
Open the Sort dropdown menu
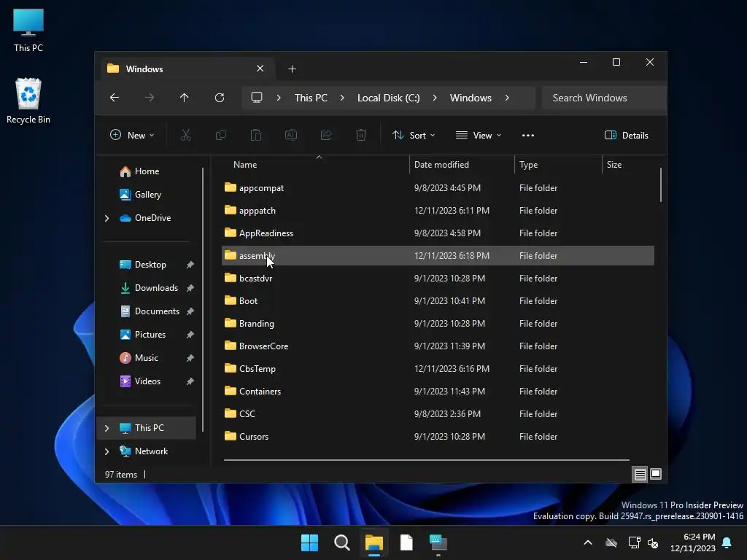(x=413, y=135)
